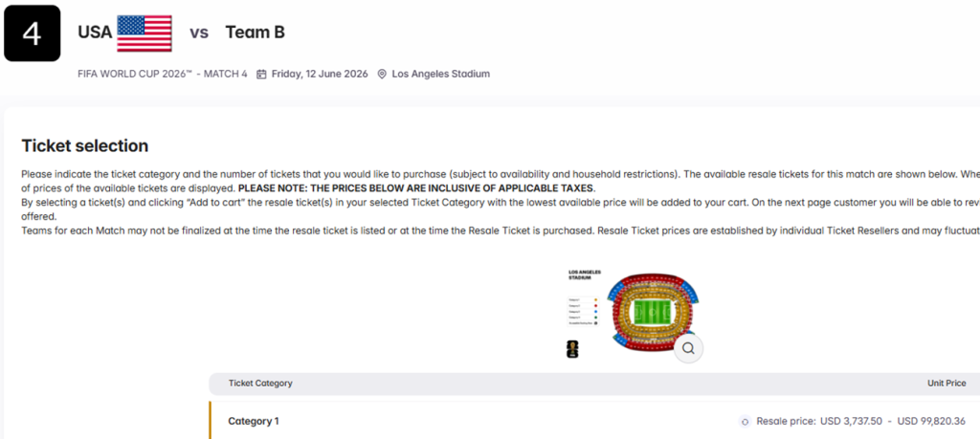Click the Los Angeles Stadium venue text

click(440, 74)
